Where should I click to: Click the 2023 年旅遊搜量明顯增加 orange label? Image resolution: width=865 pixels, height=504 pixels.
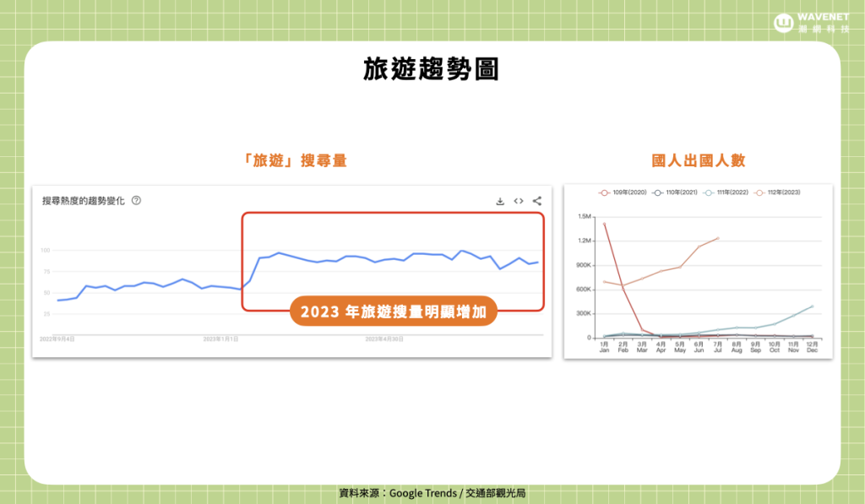click(394, 312)
